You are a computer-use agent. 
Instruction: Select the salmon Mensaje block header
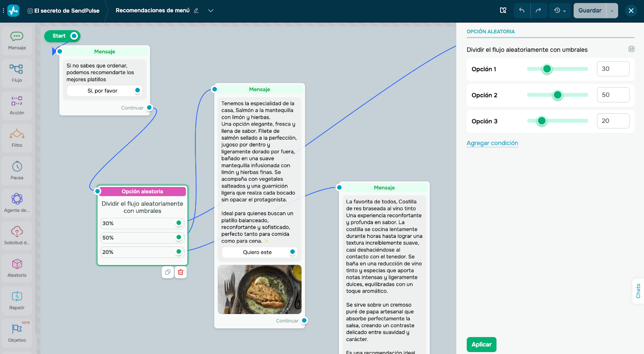(x=260, y=89)
